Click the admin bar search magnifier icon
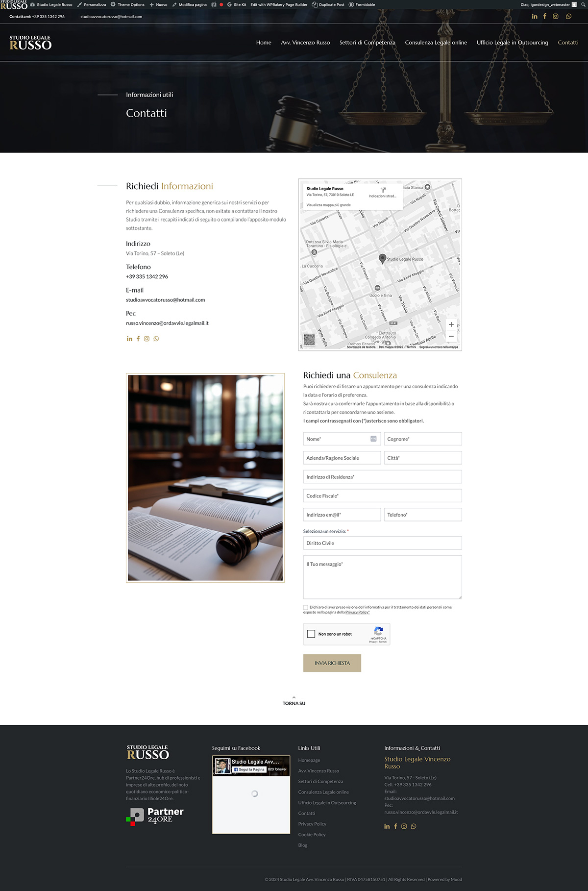 click(583, 4)
